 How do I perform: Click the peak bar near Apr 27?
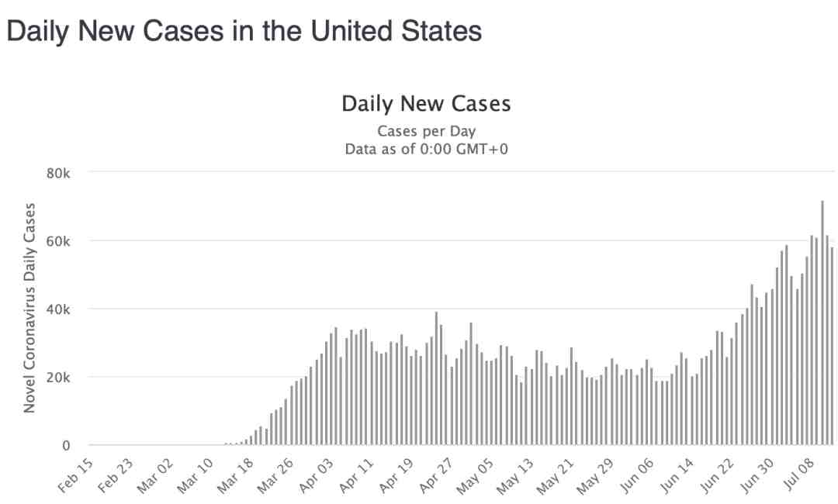click(436, 378)
